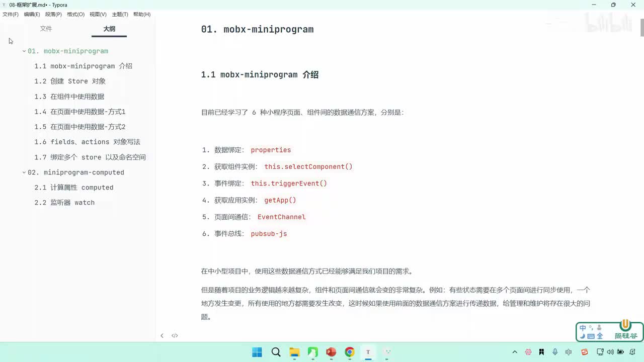Open the 编辑(E) menu
Image resolution: width=644 pixels, height=362 pixels.
(32, 15)
